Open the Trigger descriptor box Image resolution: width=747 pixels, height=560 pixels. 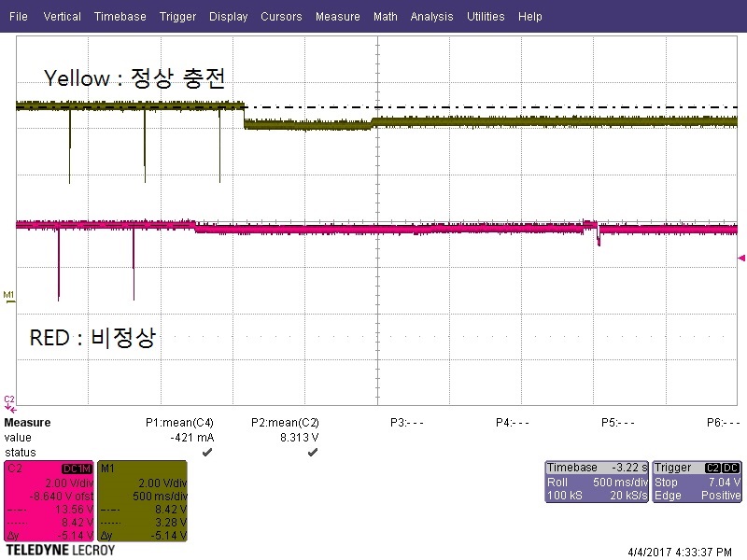point(697,482)
